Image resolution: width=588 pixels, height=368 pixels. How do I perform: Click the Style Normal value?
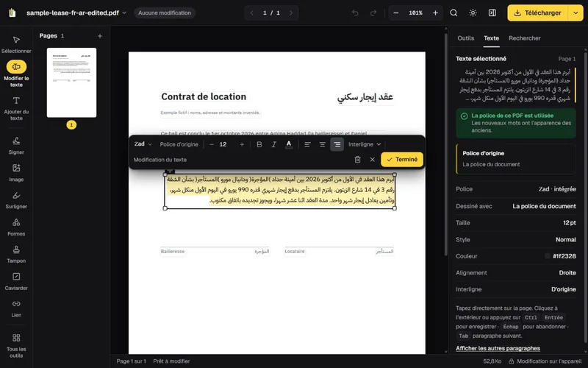pos(565,240)
